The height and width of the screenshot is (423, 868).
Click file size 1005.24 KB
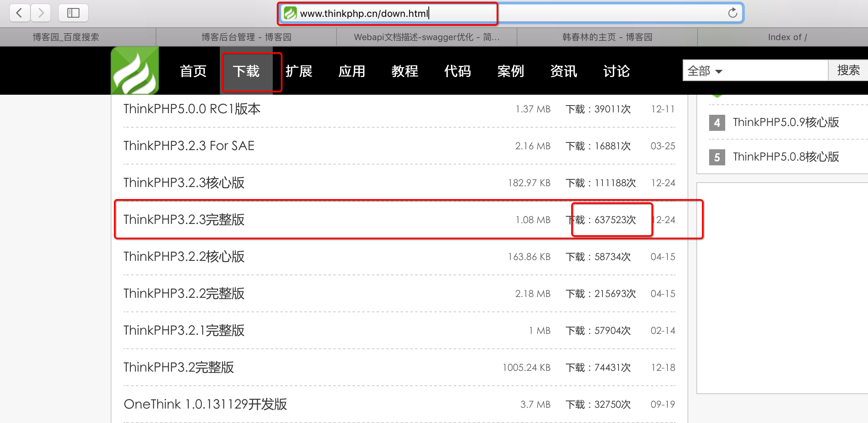tap(526, 367)
